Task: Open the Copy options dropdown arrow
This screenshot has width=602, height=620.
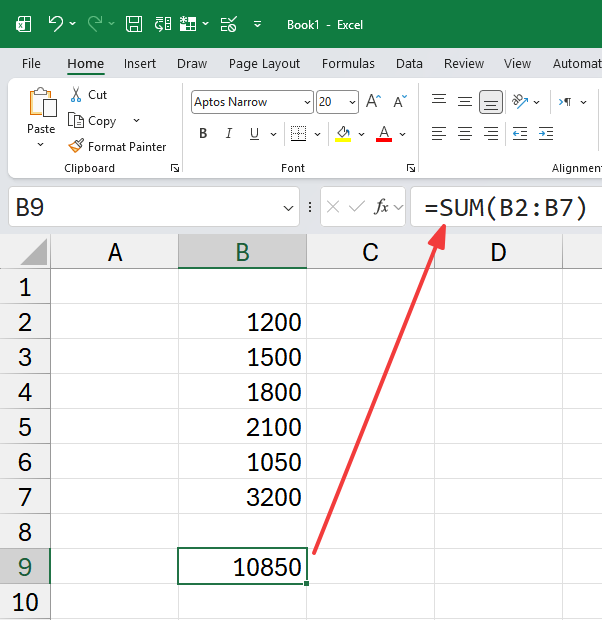Action: point(136,120)
